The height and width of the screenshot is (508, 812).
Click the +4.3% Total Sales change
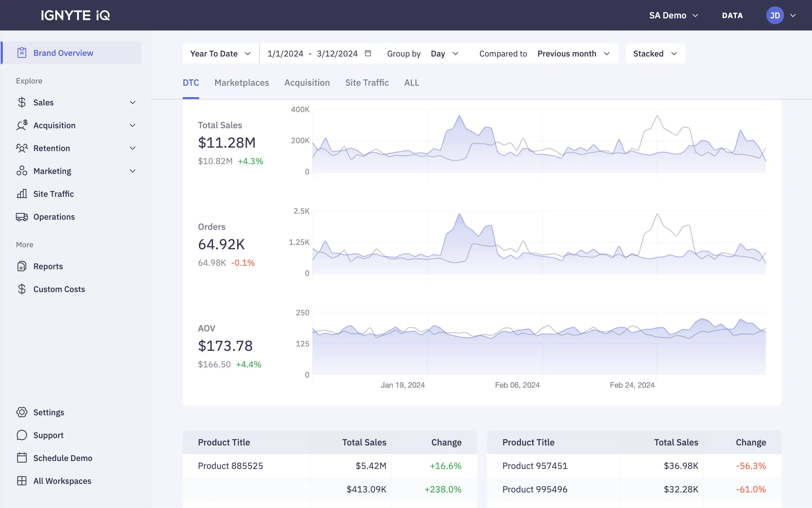click(x=250, y=161)
